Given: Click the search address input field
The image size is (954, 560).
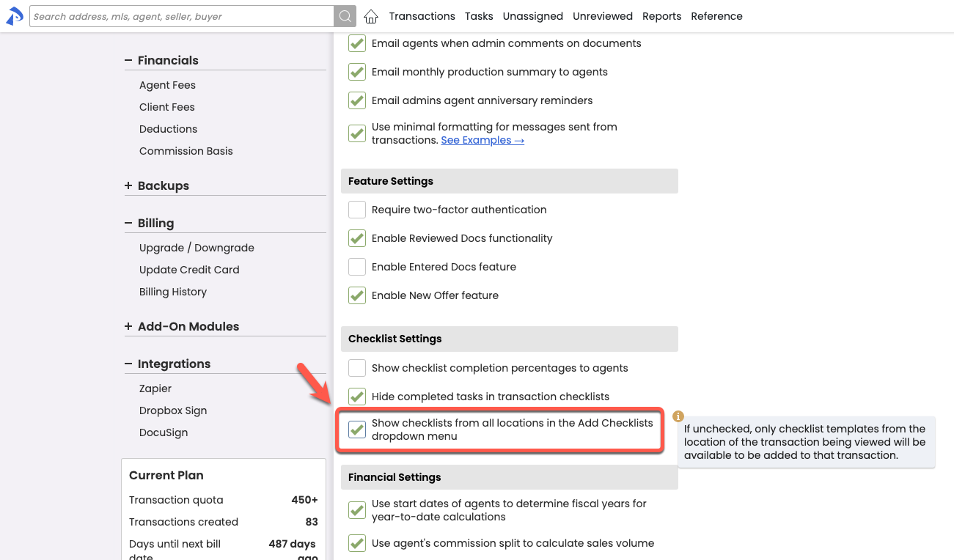Looking at the screenshot, I should coord(181,16).
